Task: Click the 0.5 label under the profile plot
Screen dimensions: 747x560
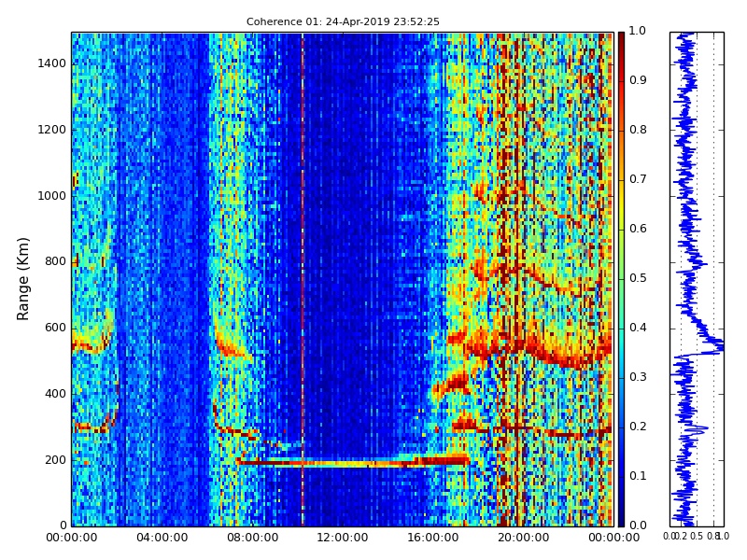Action: pyautogui.click(x=697, y=536)
